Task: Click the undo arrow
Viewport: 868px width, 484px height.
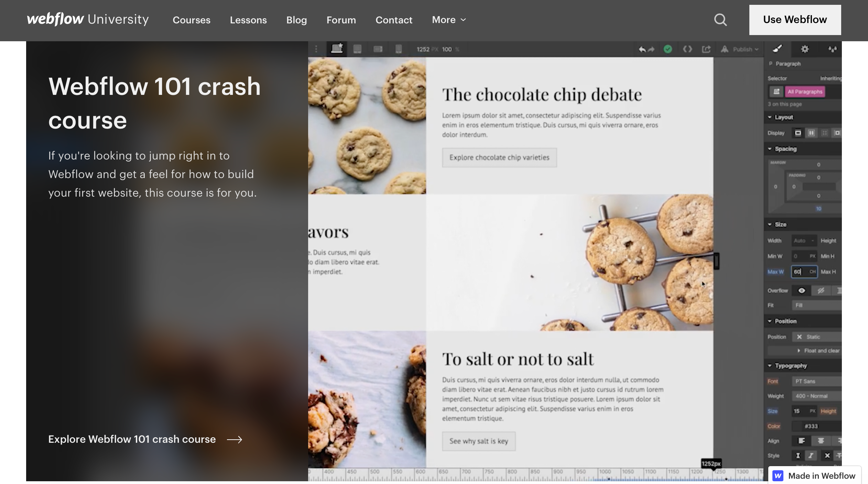Action: [x=642, y=49]
